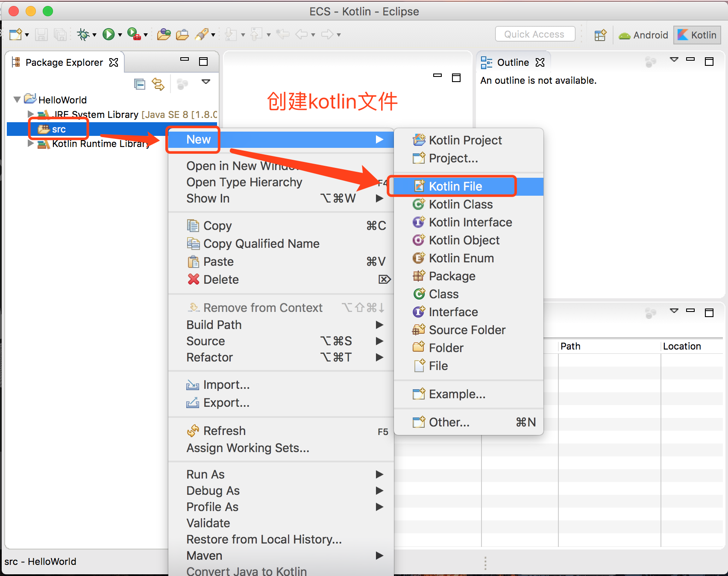Click Refresh in the context menu
The image size is (728, 576).
281,431
